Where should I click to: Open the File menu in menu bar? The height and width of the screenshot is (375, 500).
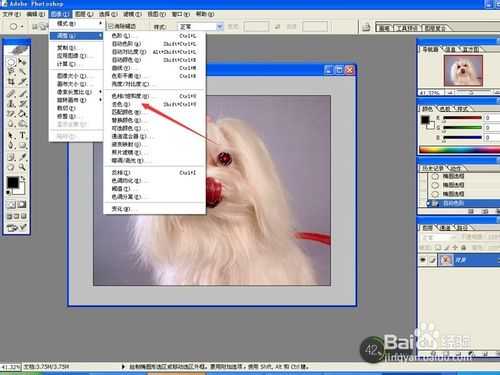tap(12, 14)
